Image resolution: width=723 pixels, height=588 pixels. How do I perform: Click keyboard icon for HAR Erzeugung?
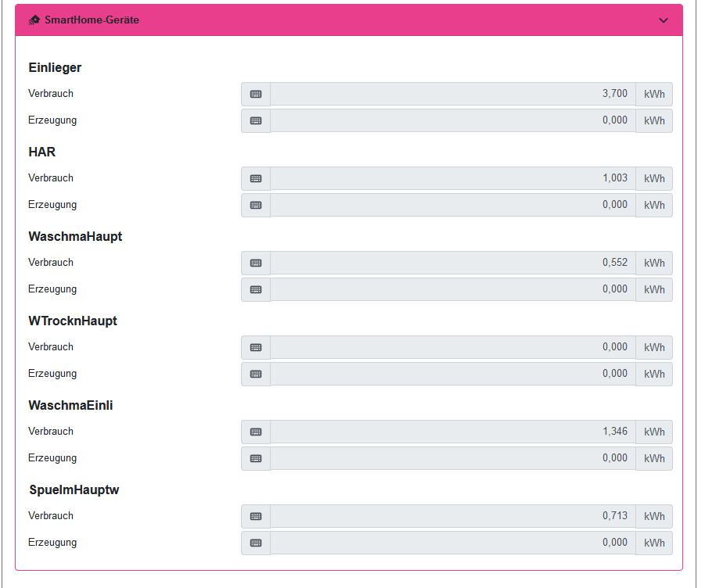tap(256, 205)
